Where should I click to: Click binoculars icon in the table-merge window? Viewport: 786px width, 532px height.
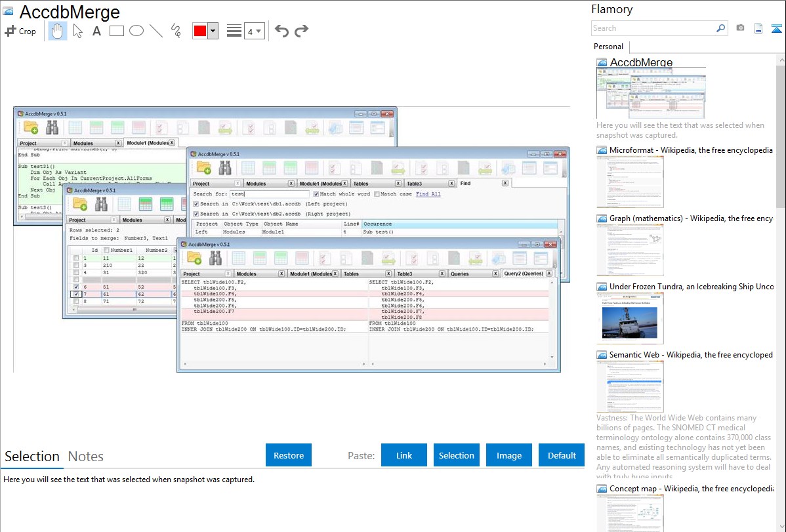coord(101,203)
